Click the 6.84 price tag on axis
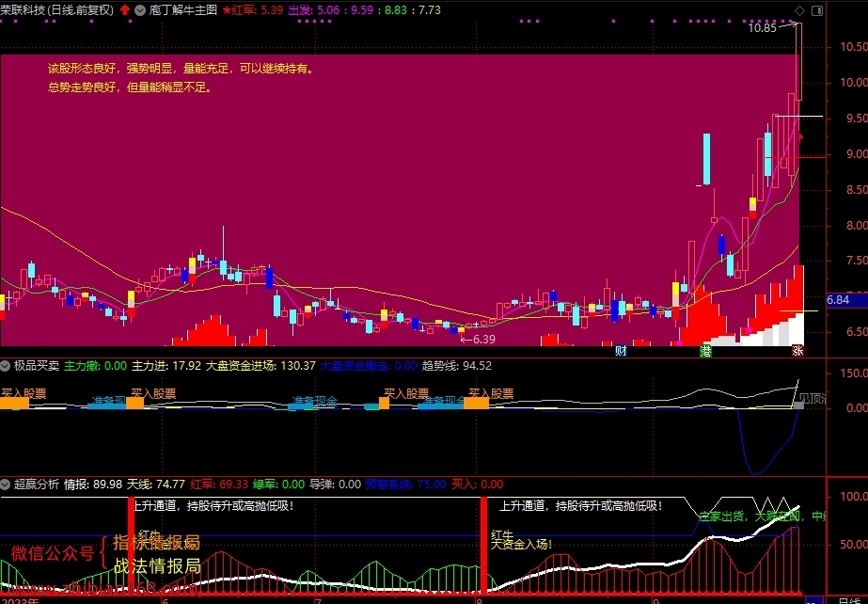 point(846,300)
